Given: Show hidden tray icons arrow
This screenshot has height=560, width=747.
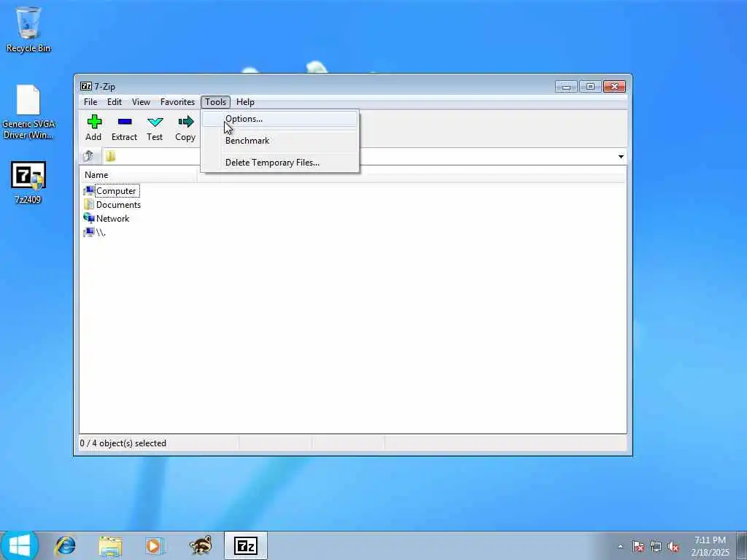Looking at the screenshot, I should pyautogui.click(x=620, y=546).
